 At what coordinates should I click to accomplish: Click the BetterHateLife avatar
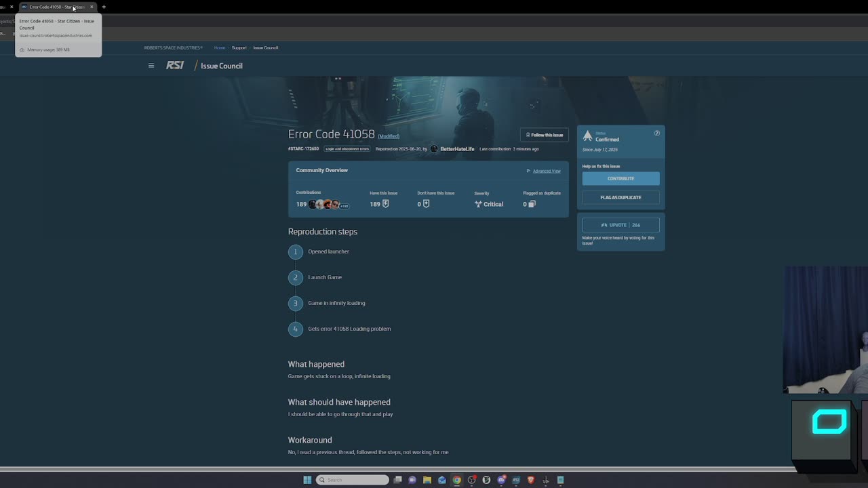click(x=434, y=149)
